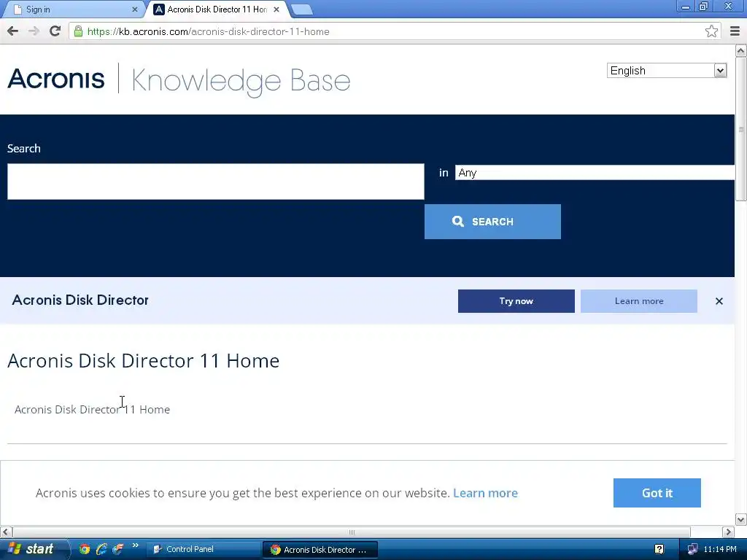Screen dimensions: 747x560
Task: Click the horizontal scrollbar right arrow
Action: pos(728,532)
